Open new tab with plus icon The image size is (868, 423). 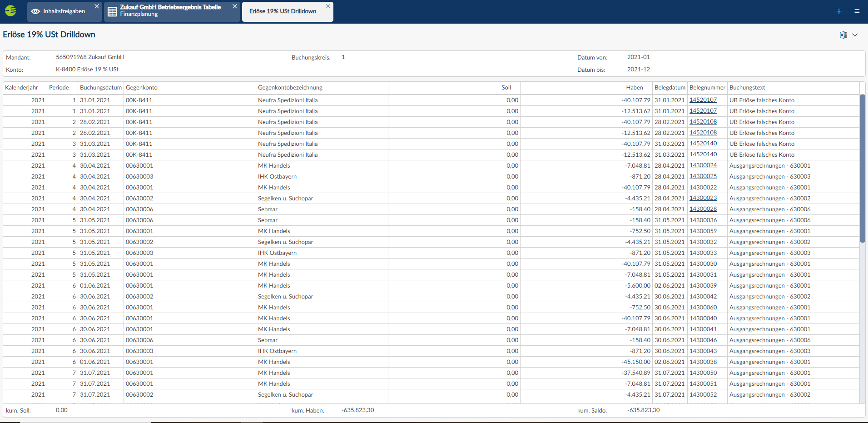(838, 11)
